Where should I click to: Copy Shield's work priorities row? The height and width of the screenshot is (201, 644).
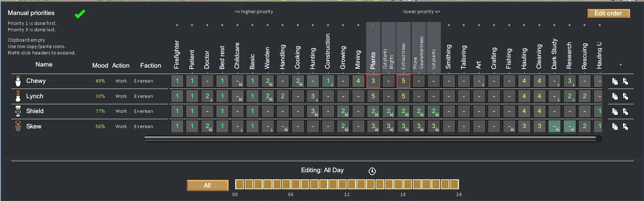click(x=615, y=112)
